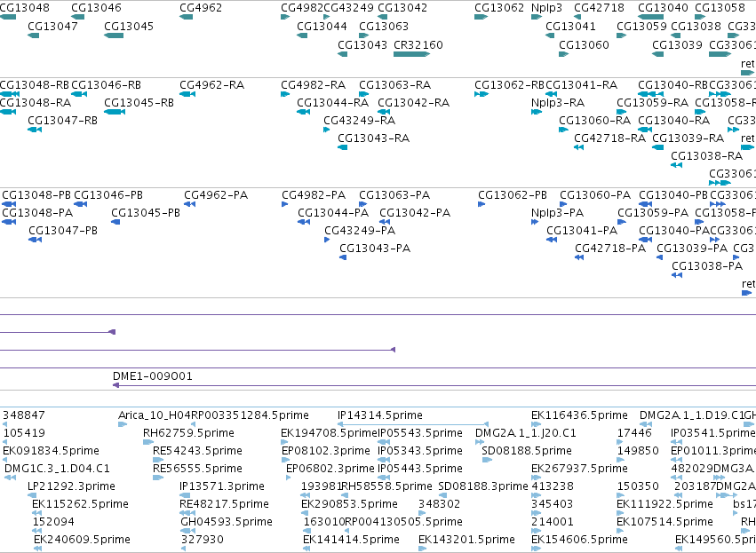This screenshot has width=756, height=553.
Task: Click the CR32160 gene arrow glyph
Action: (411, 54)
